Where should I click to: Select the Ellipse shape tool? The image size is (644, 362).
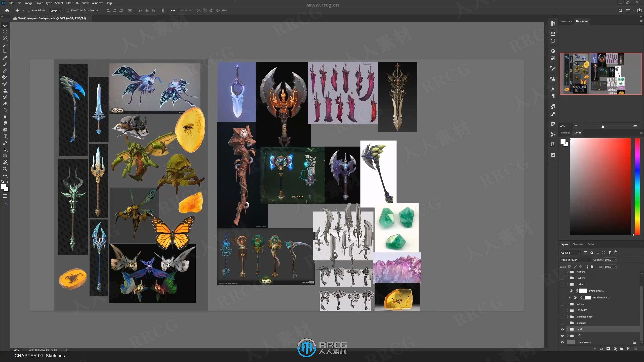[x=5, y=156]
